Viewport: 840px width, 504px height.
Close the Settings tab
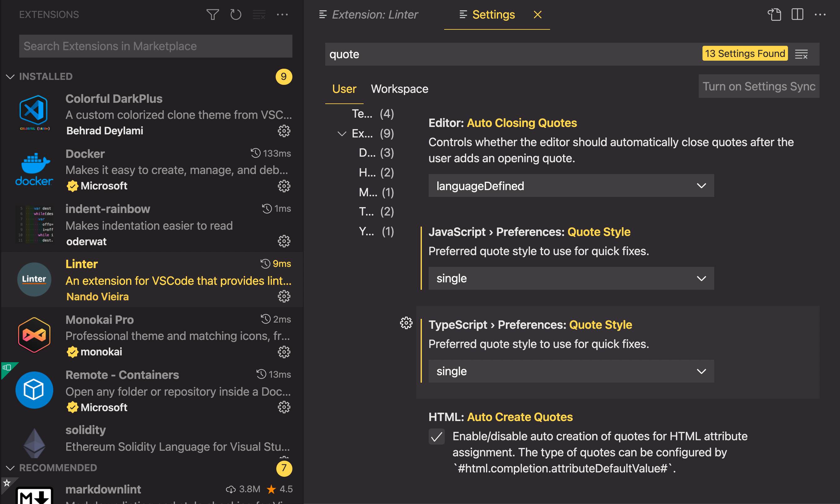(x=538, y=14)
